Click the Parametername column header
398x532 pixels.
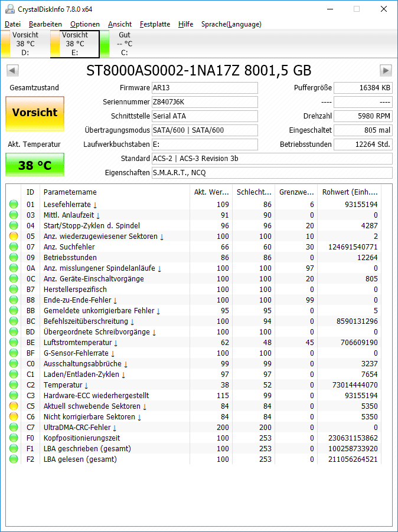[115, 192]
